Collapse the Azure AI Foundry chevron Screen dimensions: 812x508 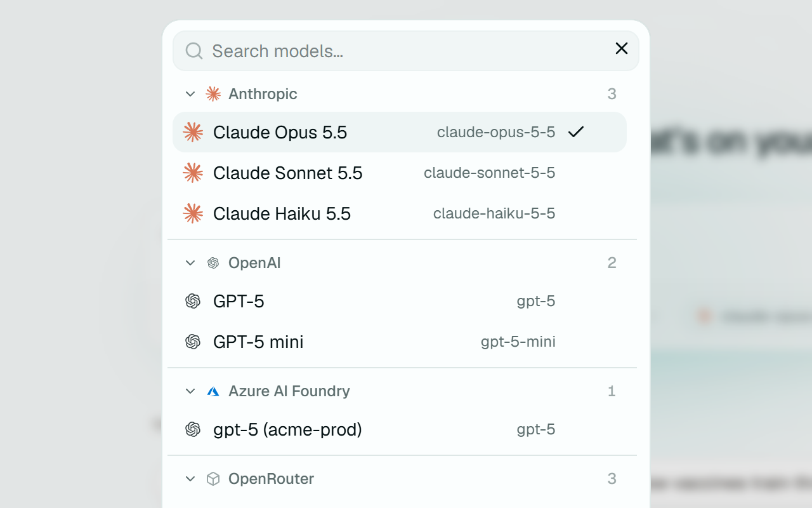[x=190, y=391]
